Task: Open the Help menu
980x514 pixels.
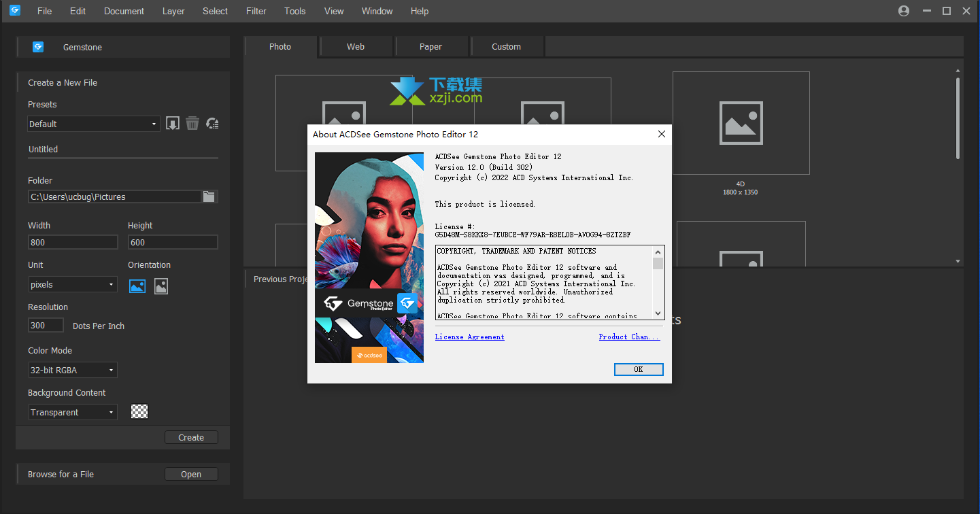Action: [x=420, y=11]
